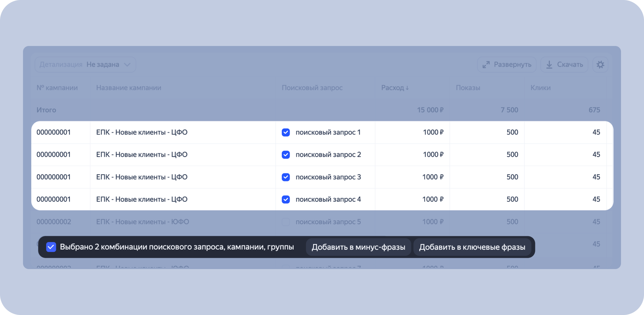Screen dimensions: 644x315
Task: Click the Итого shows value 7 500
Action: [509, 110]
